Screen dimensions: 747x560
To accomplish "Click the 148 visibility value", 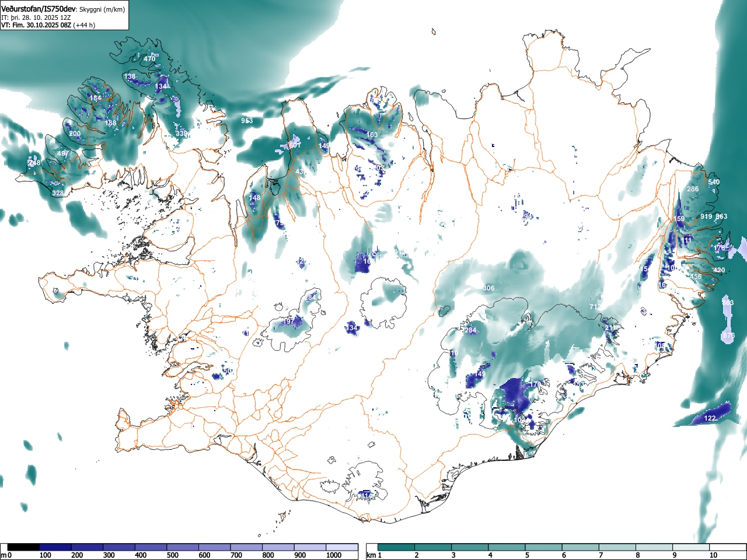I will coord(254,198).
